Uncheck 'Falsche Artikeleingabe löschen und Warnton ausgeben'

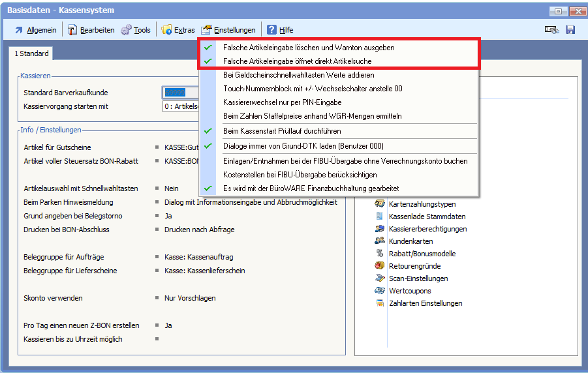click(308, 48)
